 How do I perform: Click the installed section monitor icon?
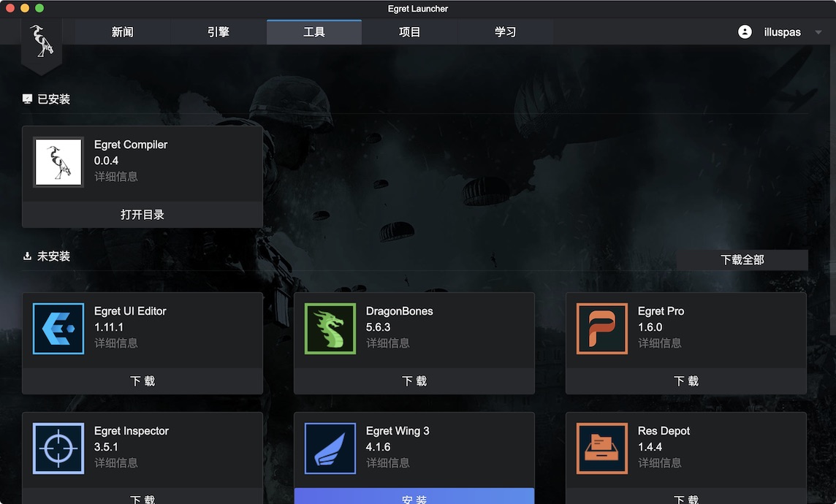[x=27, y=99]
